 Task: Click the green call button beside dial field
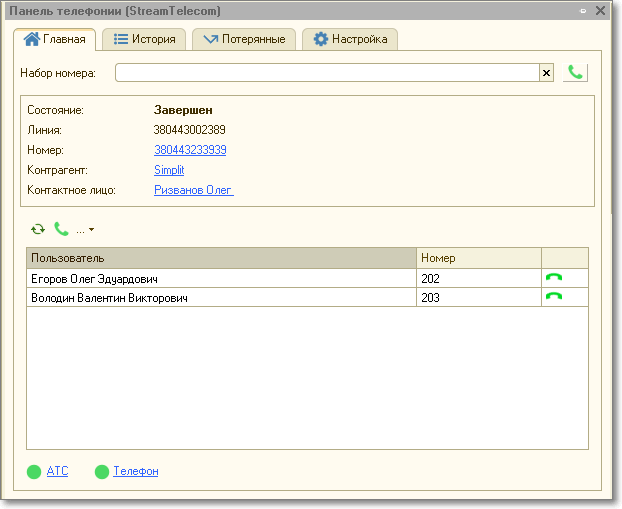(575, 72)
